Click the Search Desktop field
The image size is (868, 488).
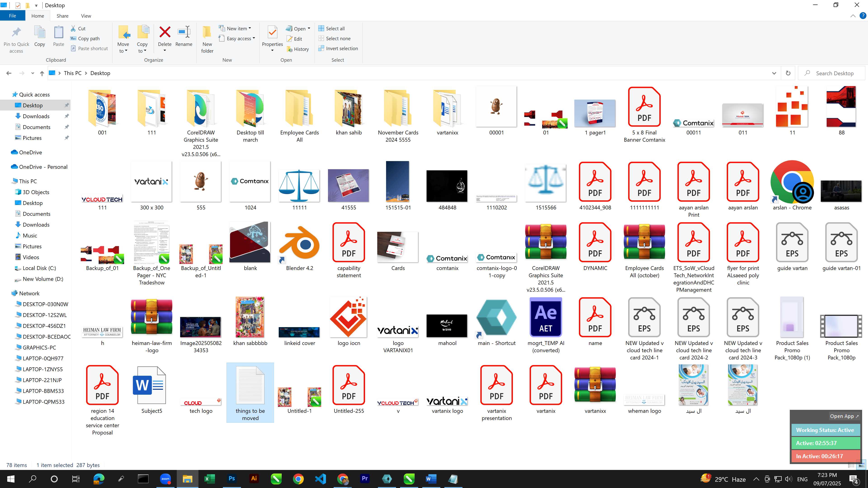[x=831, y=73]
